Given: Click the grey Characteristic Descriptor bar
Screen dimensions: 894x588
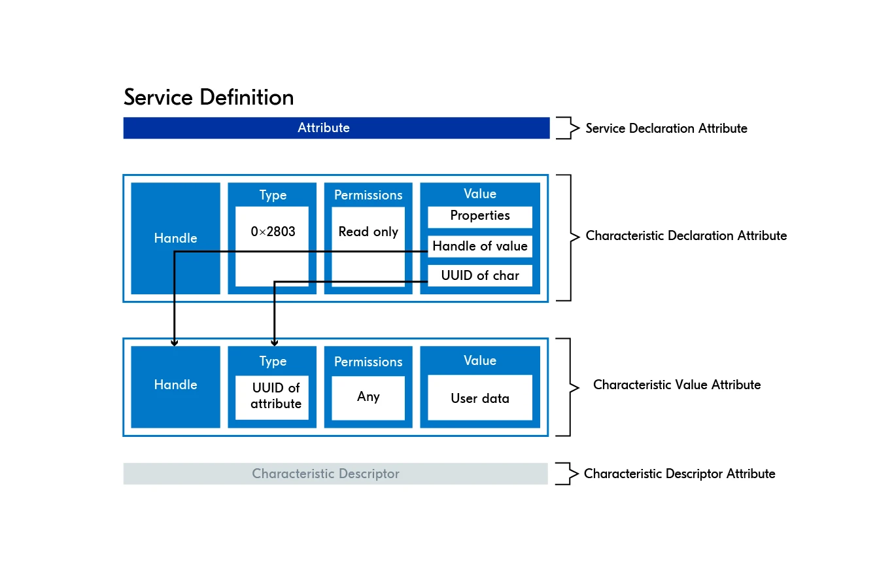Looking at the screenshot, I should [x=335, y=474].
